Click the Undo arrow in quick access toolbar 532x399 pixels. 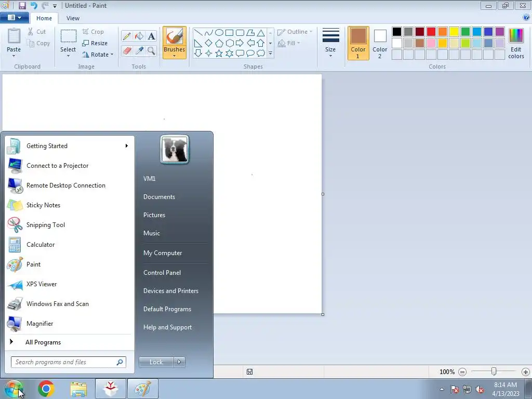[x=34, y=5]
